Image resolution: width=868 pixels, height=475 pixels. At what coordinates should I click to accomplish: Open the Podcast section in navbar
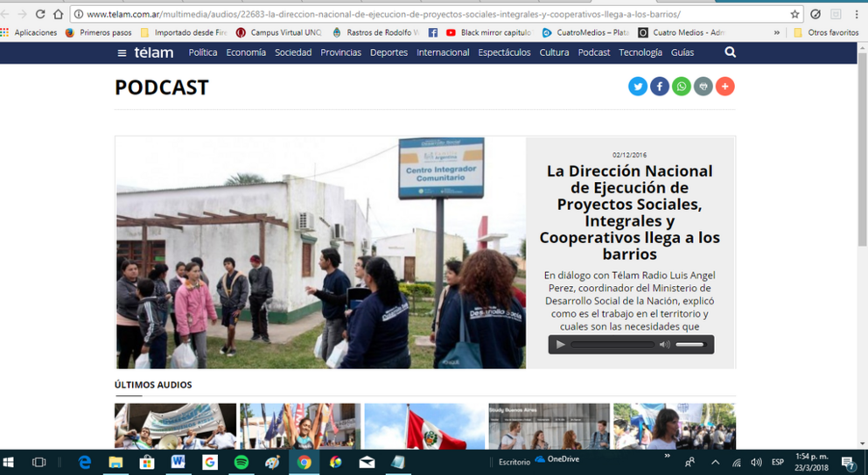pos(594,52)
